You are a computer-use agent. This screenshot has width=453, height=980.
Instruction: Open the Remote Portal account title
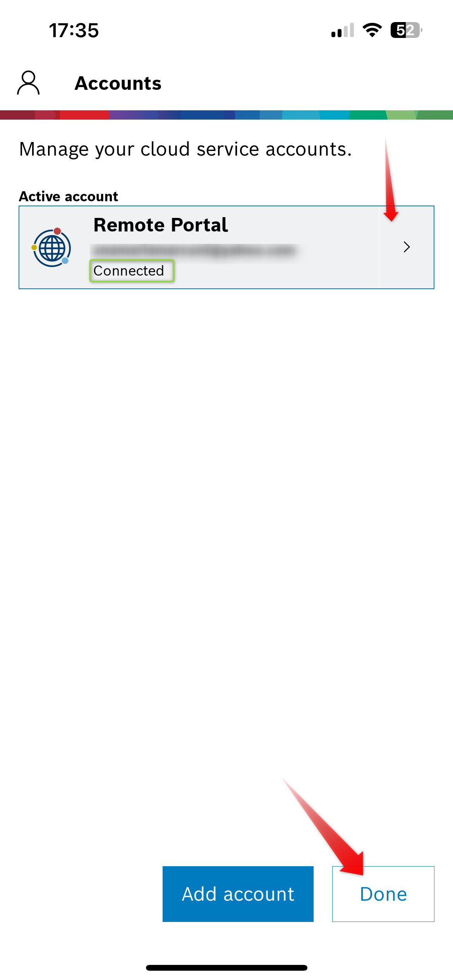coord(161,225)
